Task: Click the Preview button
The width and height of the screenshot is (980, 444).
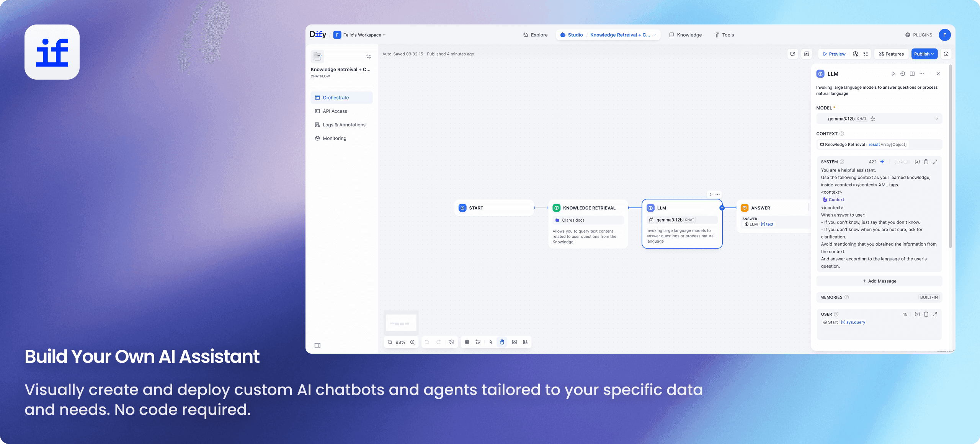Action: (834, 54)
